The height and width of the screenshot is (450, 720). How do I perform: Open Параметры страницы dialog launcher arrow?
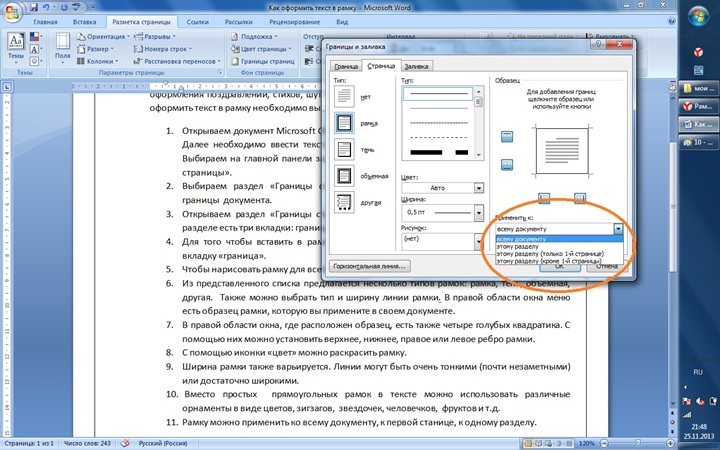click(x=219, y=73)
